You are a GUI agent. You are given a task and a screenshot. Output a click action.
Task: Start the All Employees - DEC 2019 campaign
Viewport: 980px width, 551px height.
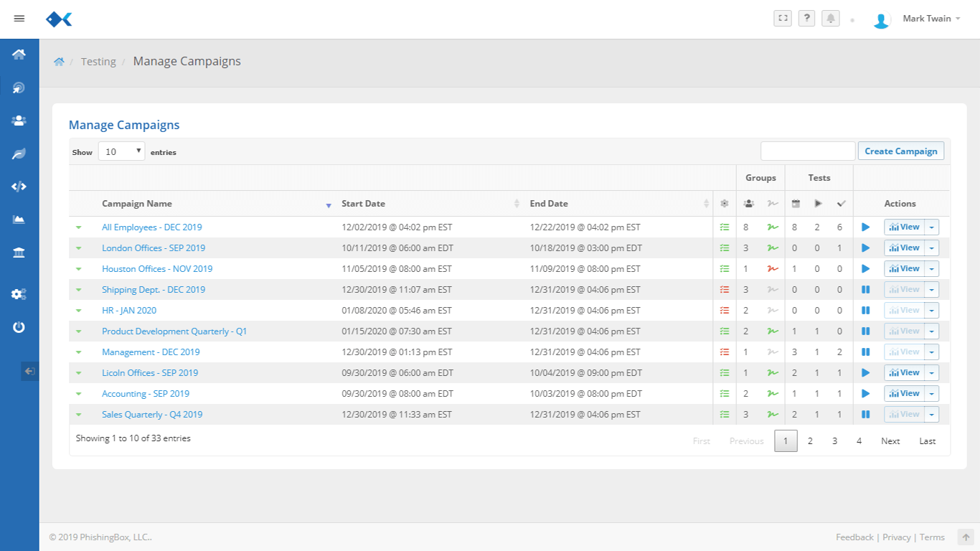click(866, 227)
